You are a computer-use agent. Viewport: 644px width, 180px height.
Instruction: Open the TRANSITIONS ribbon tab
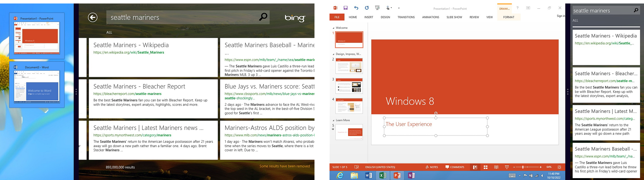406,17
